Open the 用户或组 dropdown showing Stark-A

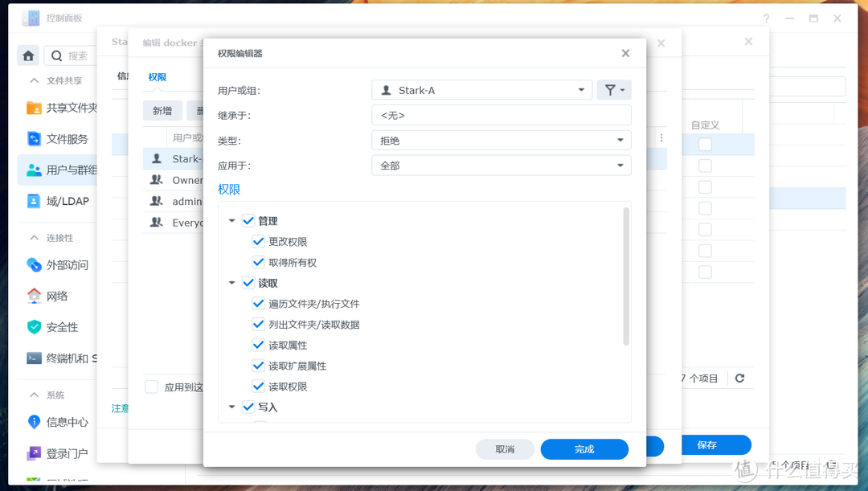481,89
